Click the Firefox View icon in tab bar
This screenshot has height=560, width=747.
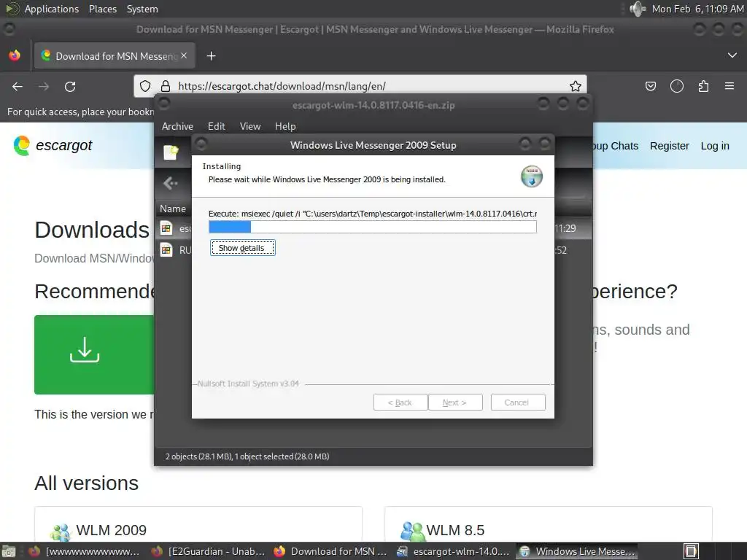(15, 55)
